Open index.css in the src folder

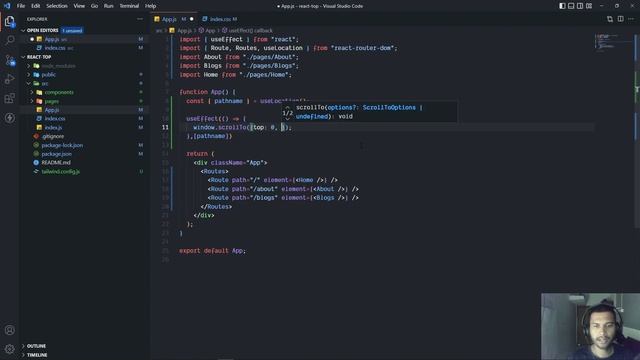coord(84,118)
